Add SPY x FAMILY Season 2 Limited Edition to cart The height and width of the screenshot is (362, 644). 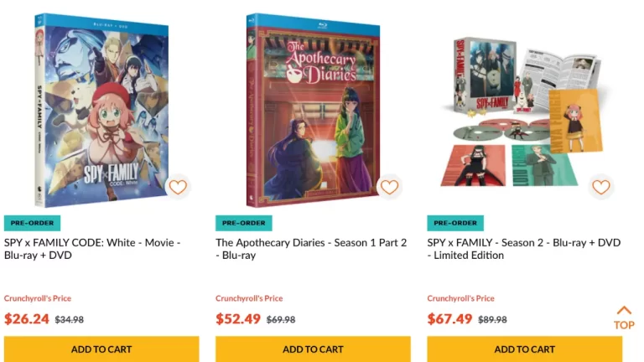pos(524,349)
